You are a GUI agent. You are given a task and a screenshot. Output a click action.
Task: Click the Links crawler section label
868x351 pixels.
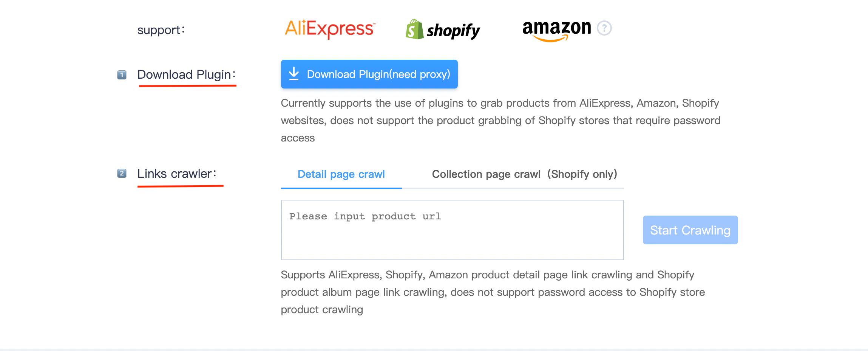coord(177,174)
